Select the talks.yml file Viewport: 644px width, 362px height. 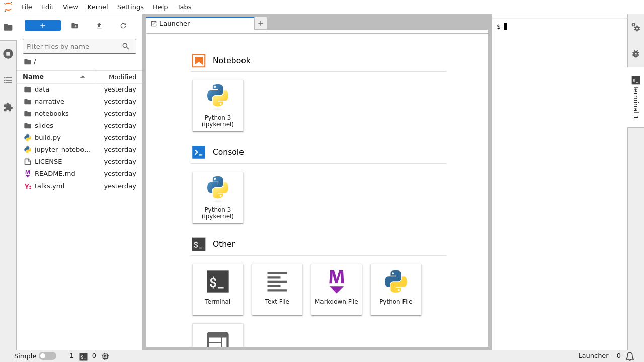pos(79,186)
